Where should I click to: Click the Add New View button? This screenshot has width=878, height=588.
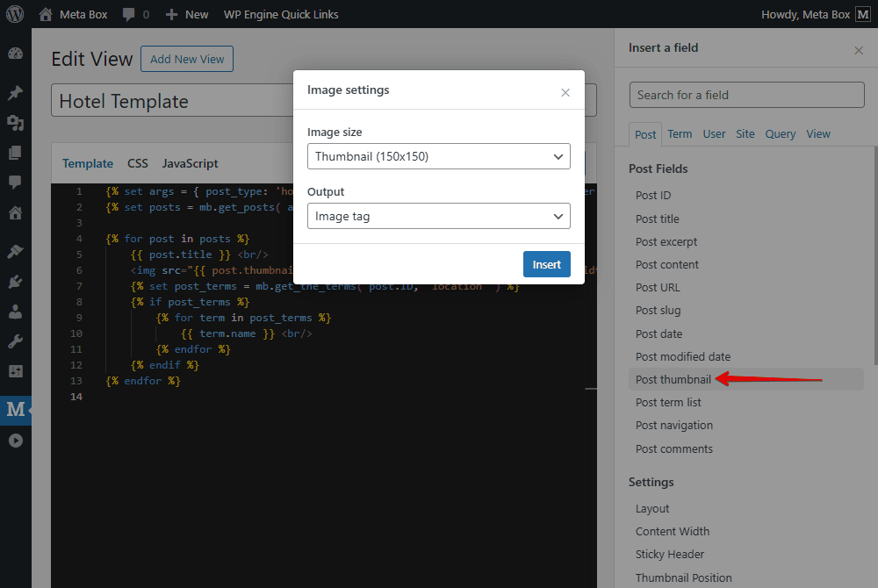pyautogui.click(x=187, y=59)
